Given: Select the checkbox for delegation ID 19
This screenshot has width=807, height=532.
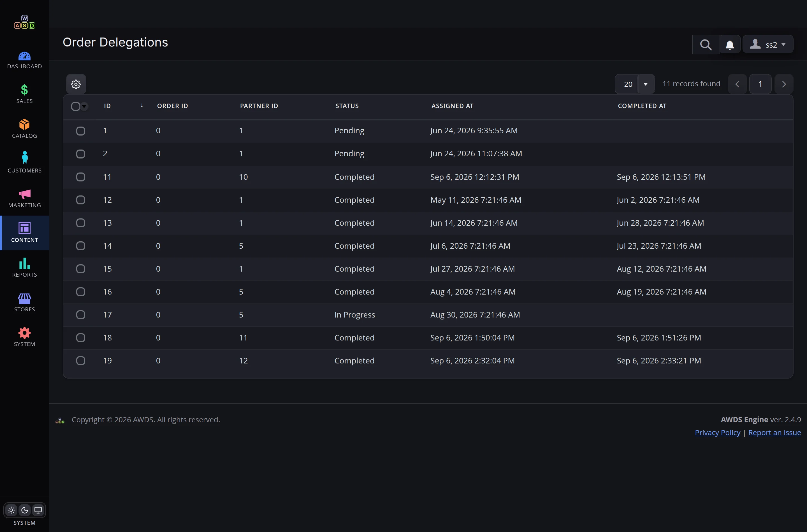Looking at the screenshot, I should click(x=80, y=361).
